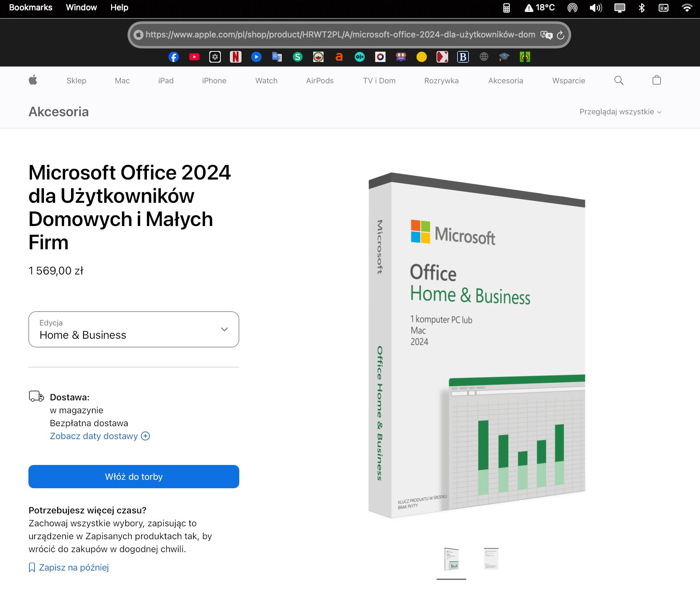Open the YouTube bookmark icon
The width and height of the screenshot is (700, 598).
click(x=194, y=57)
